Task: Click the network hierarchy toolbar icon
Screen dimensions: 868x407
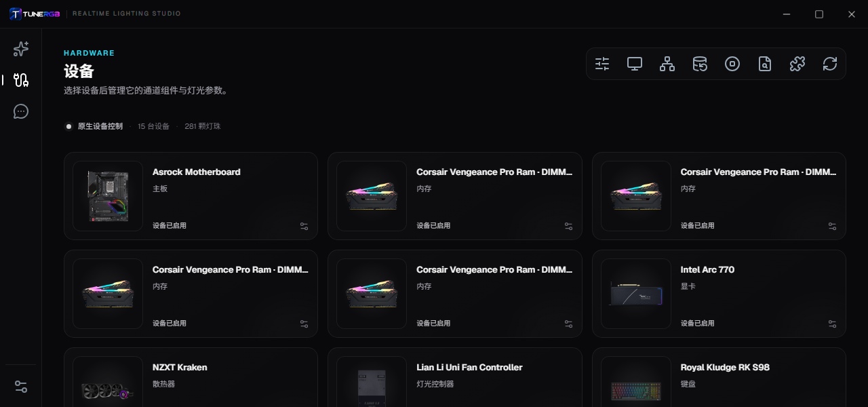Action: pos(667,64)
